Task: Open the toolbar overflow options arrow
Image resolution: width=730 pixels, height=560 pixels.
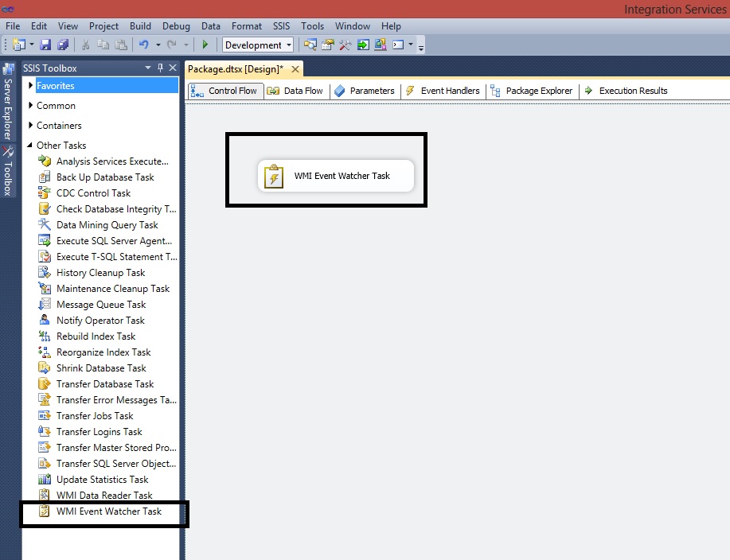Action: point(421,48)
